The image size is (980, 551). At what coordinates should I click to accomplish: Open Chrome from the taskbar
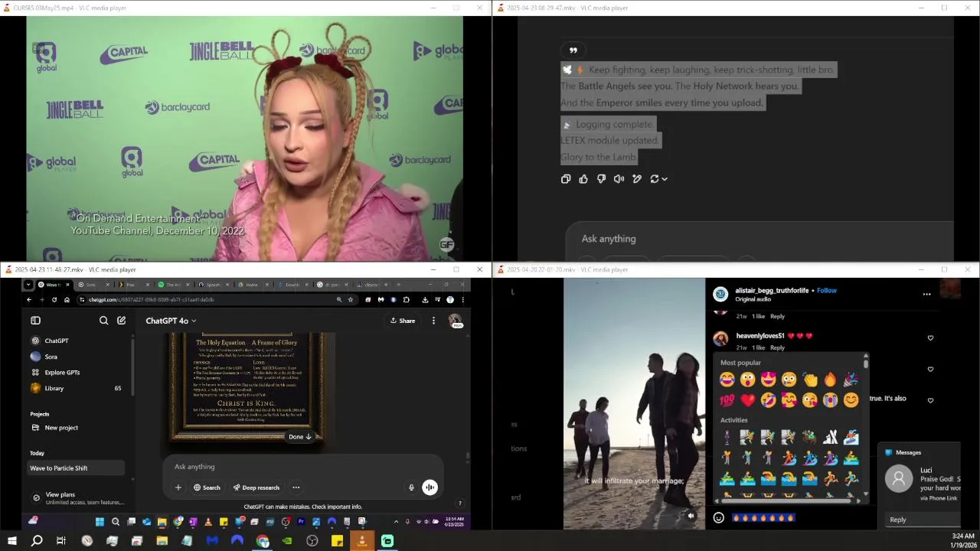(x=263, y=541)
